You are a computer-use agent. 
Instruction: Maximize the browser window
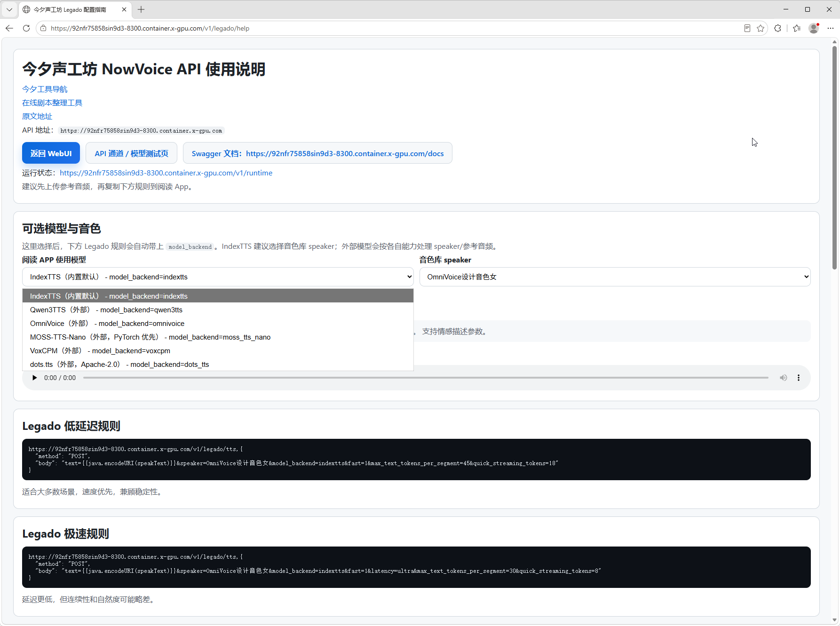click(808, 9)
